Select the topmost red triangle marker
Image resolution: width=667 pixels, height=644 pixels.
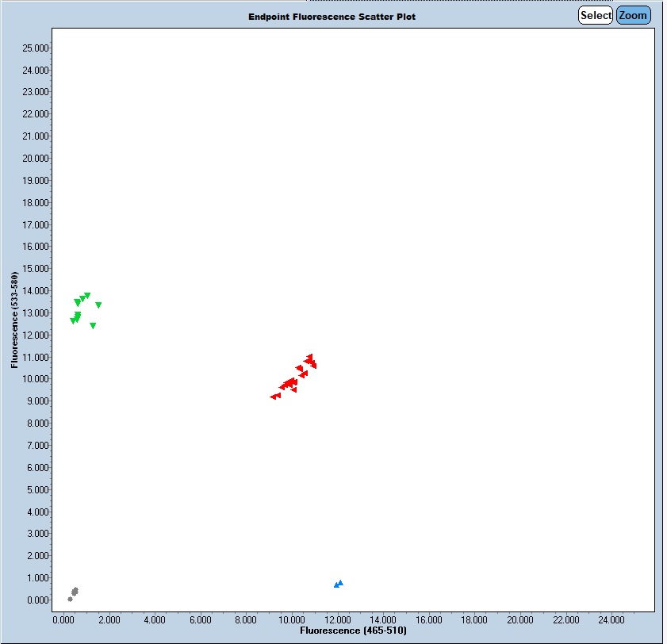[310, 357]
